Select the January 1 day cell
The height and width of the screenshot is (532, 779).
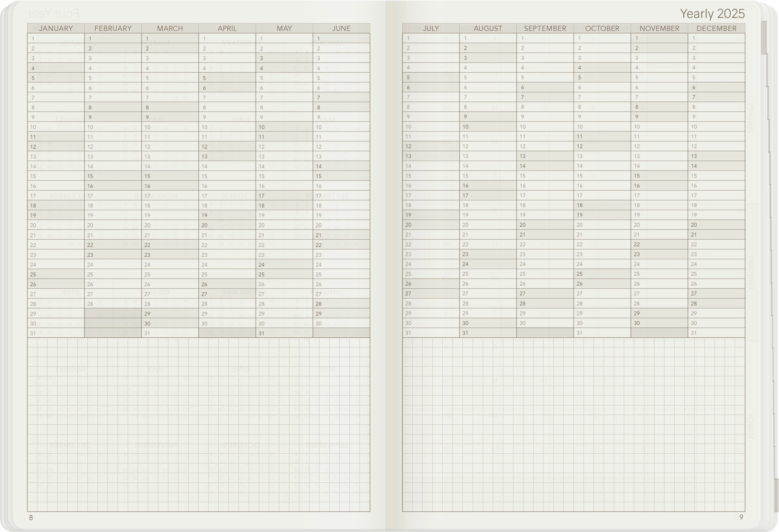[x=56, y=39]
